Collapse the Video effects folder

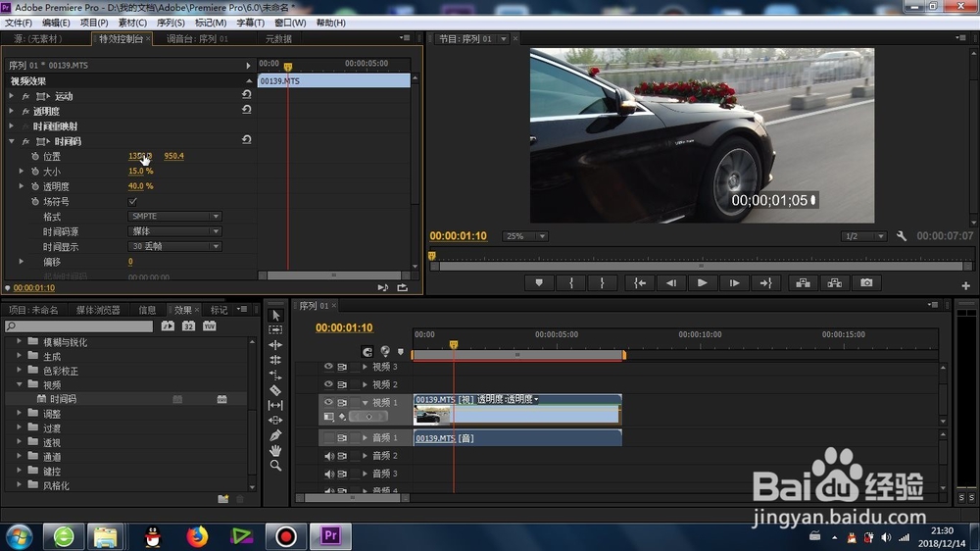pos(19,384)
